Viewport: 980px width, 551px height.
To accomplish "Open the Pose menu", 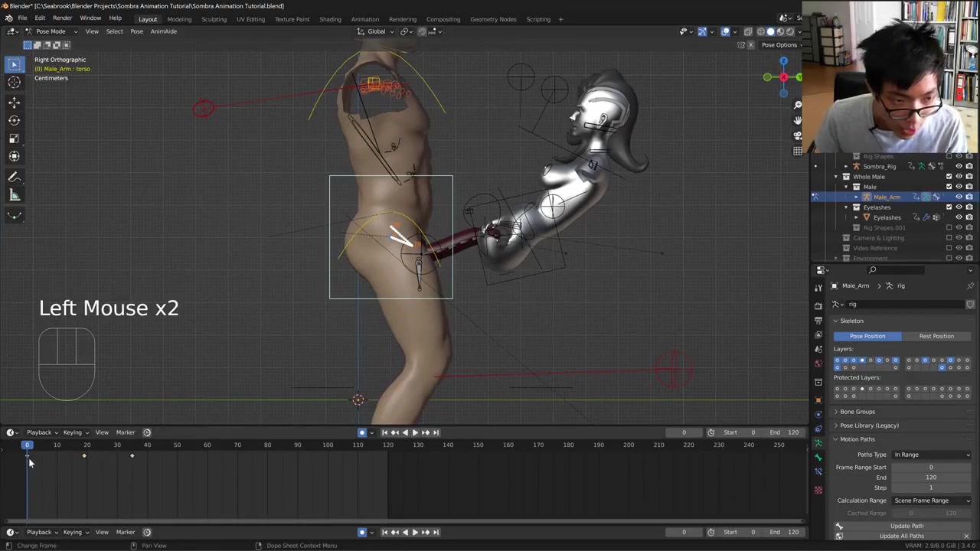I will [x=136, y=31].
